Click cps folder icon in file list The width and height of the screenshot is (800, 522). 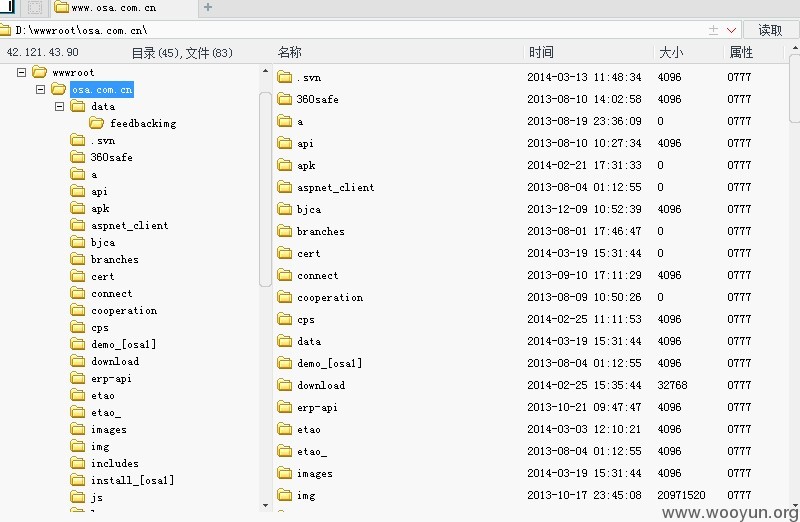(284, 319)
